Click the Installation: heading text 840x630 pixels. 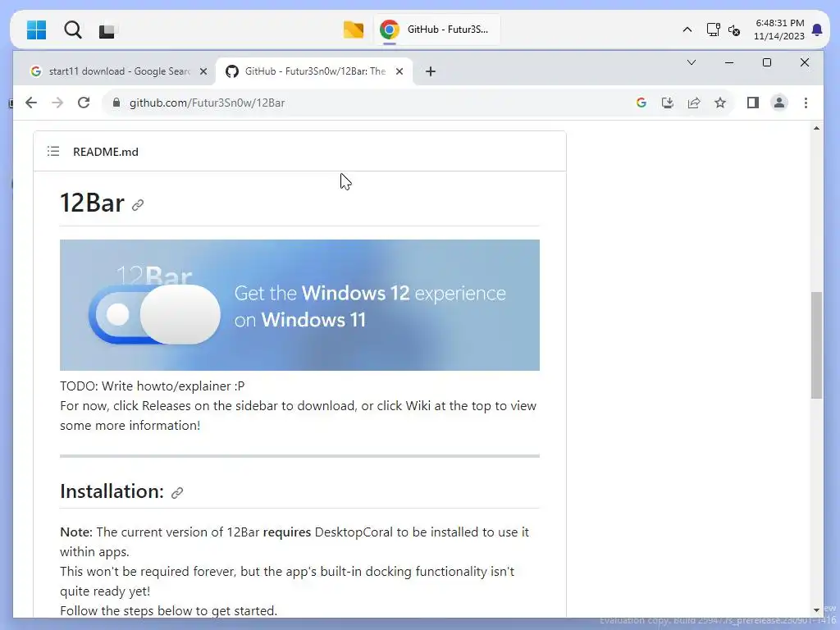112,491
